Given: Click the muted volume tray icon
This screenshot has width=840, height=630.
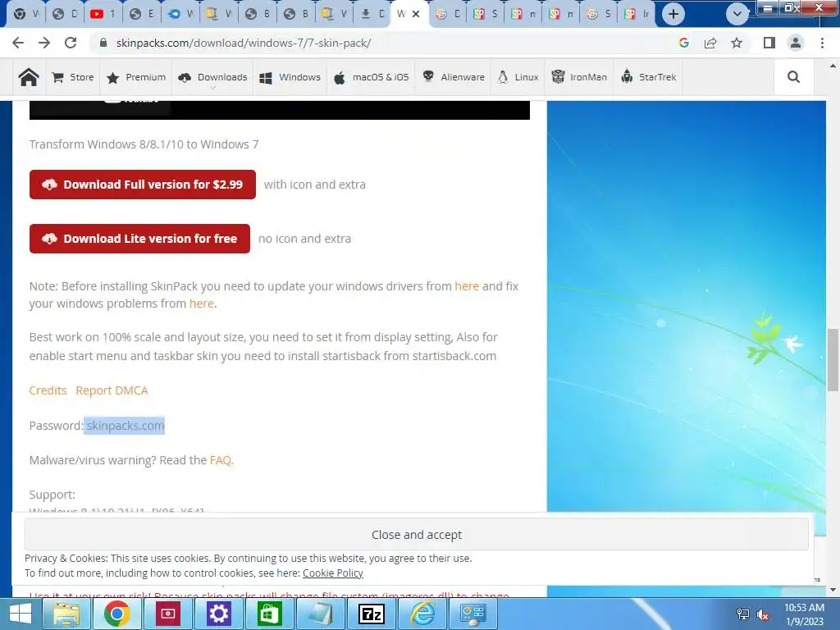Looking at the screenshot, I should click(763, 614).
